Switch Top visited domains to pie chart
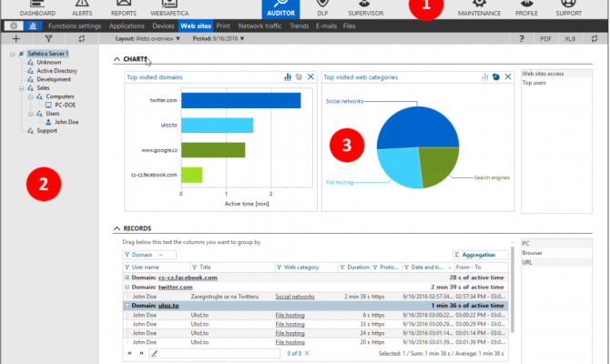 (x=298, y=77)
